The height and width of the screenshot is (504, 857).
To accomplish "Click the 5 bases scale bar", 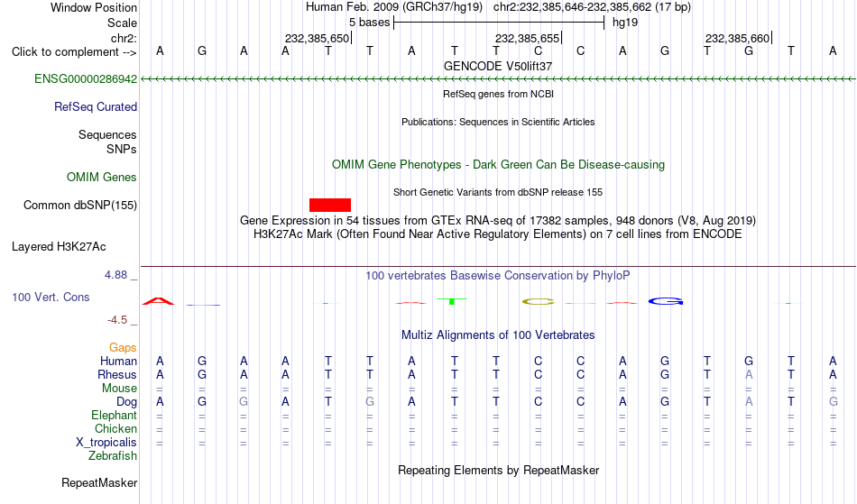I will click(x=499, y=23).
